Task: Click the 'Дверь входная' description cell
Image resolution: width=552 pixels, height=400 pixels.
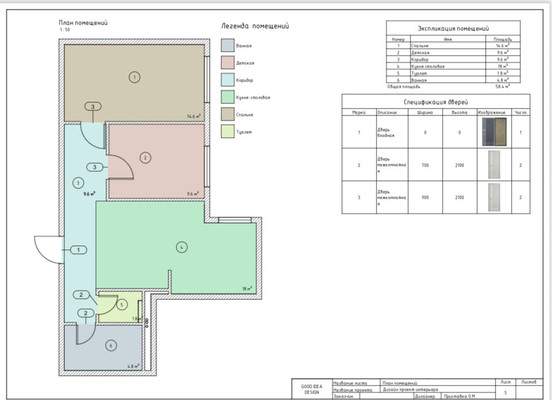Action: pos(392,132)
